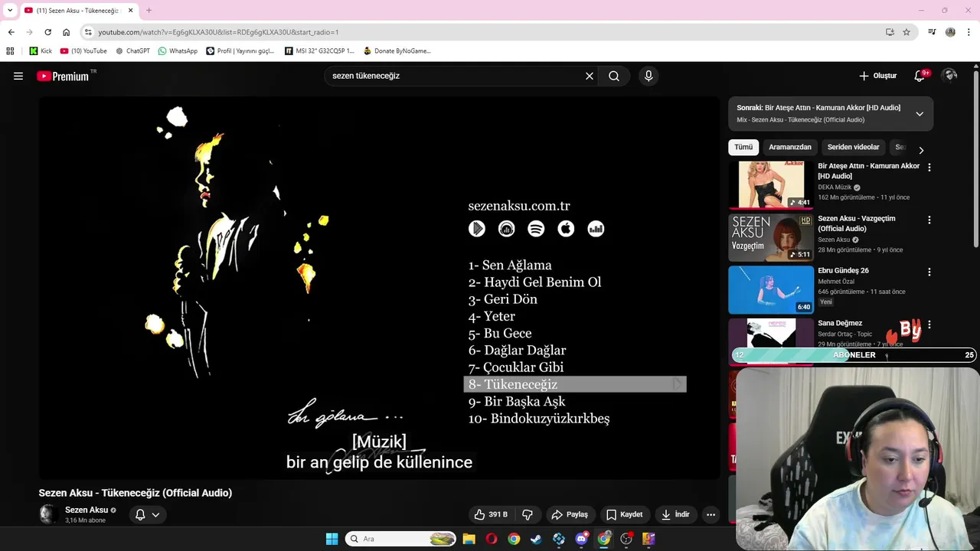
Task: Share the video via Paylaş
Action: click(570, 514)
